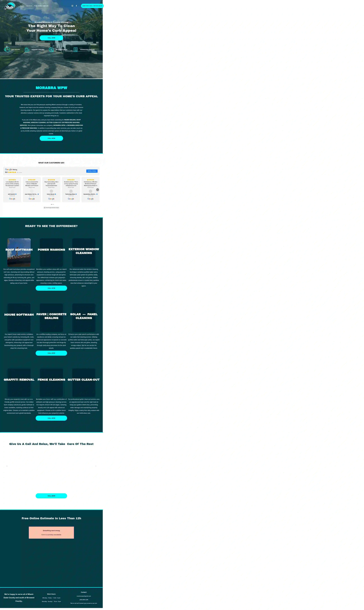Screen dimensions: 364x610
Task: Click the gallery next arrow
Action: coord(96,466)
